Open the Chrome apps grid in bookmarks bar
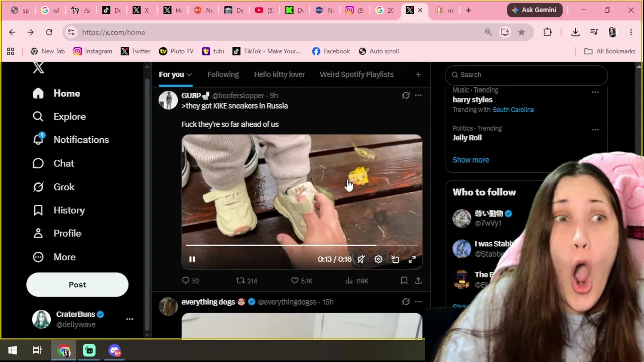Image resolution: width=644 pixels, height=362 pixels. pyautogui.click(x=10, y=51)
